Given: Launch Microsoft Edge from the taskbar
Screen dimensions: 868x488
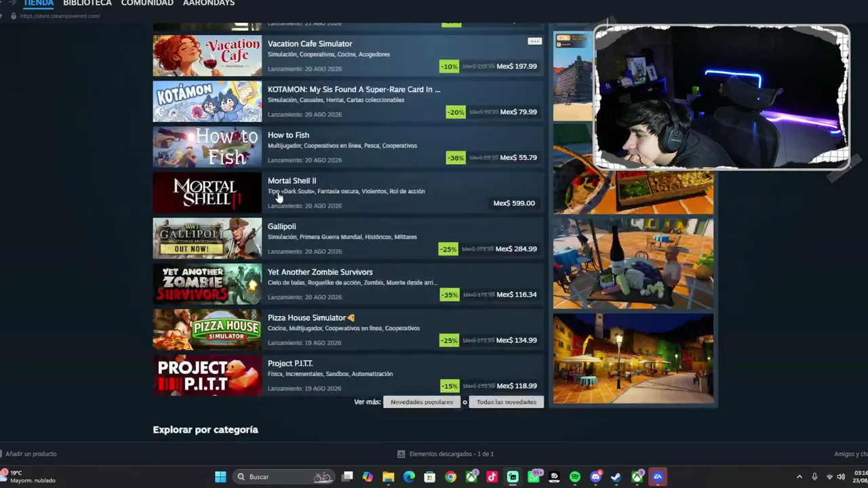Looking at the screenshot, I should tap(409, 477).
